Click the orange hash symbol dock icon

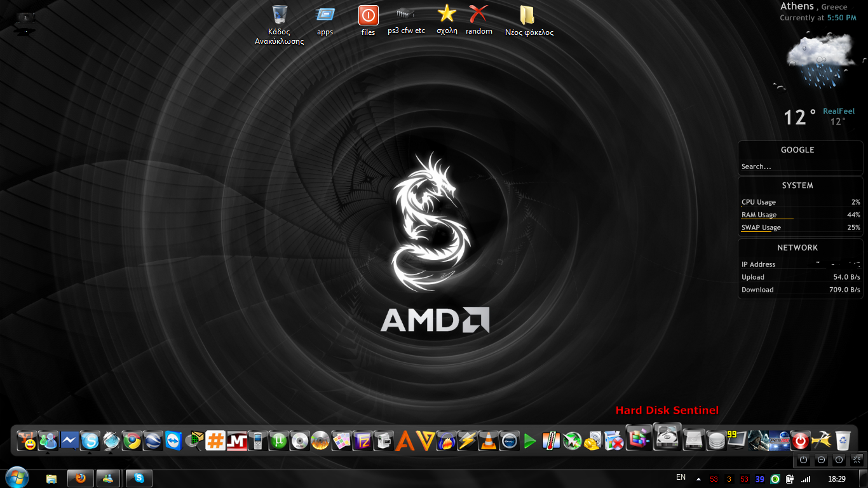[215, 440]
